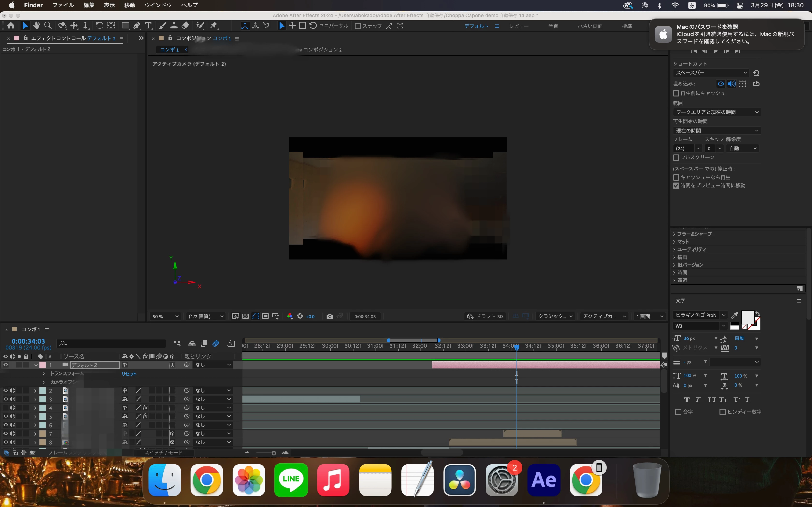The image size is (812, 507).
Task: Enable 再生前にキャッシュ checkbox
Action: 676,93
